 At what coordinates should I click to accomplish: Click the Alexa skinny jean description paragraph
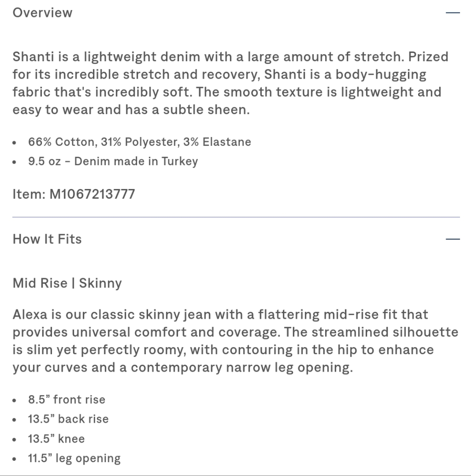click(x=235, y=341)
